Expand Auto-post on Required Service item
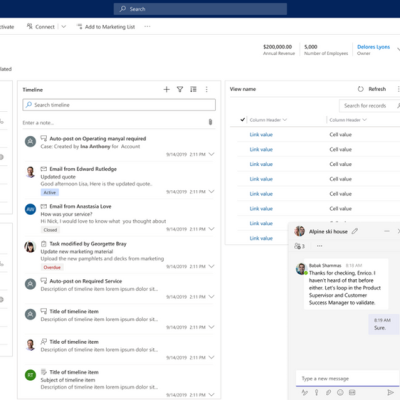This screenshot has height=400, width=400. [211, 297]
